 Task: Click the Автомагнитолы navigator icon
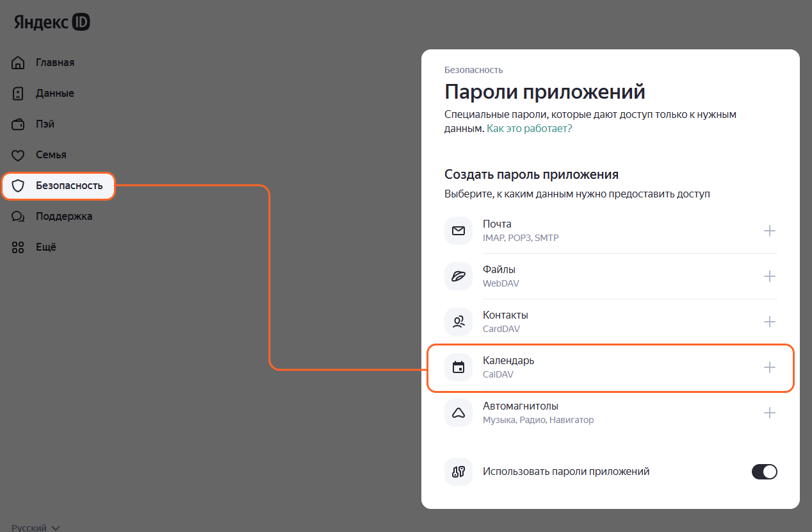point(459,413)
